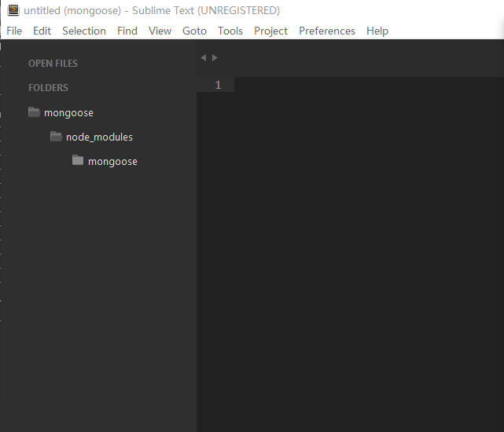This screenshot has height=432, width=504.
Task: Open the File menu
Action: (x=14, y=31)
